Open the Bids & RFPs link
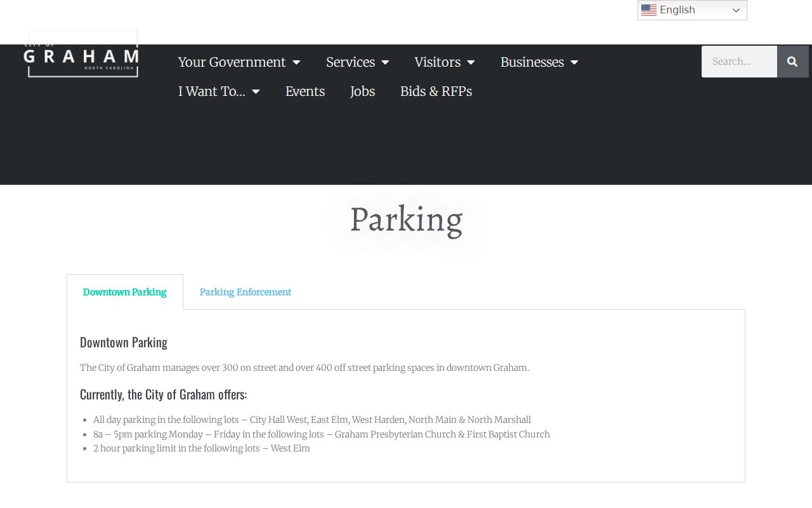 click(436, 91)
